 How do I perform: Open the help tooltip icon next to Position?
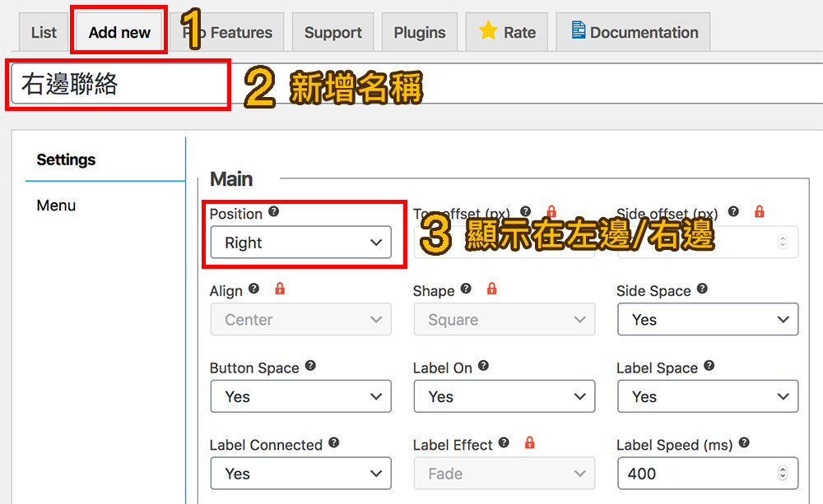(272, 213)
